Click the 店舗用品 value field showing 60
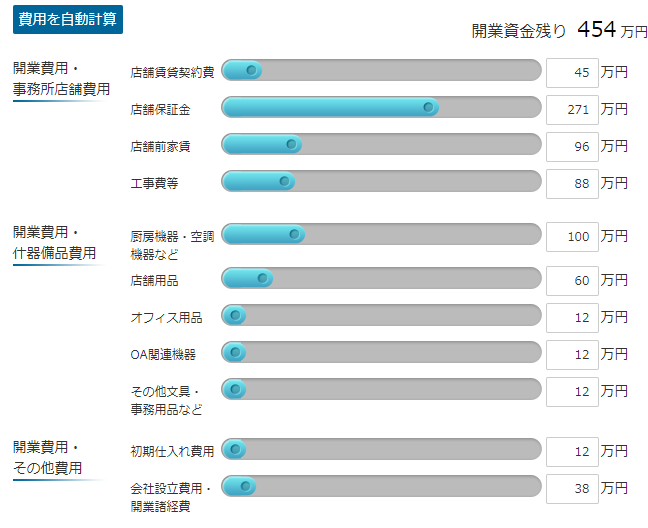 pos(572,281)
